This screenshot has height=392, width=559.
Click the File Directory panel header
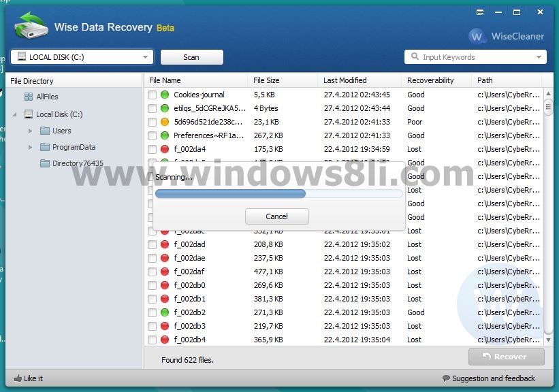click(74, 81)
